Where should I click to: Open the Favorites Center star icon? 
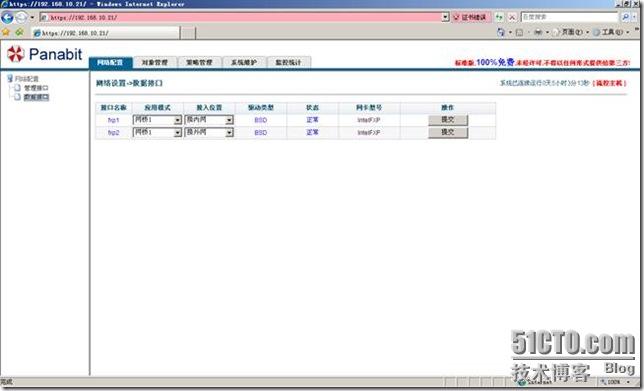(x=6, y=32)
